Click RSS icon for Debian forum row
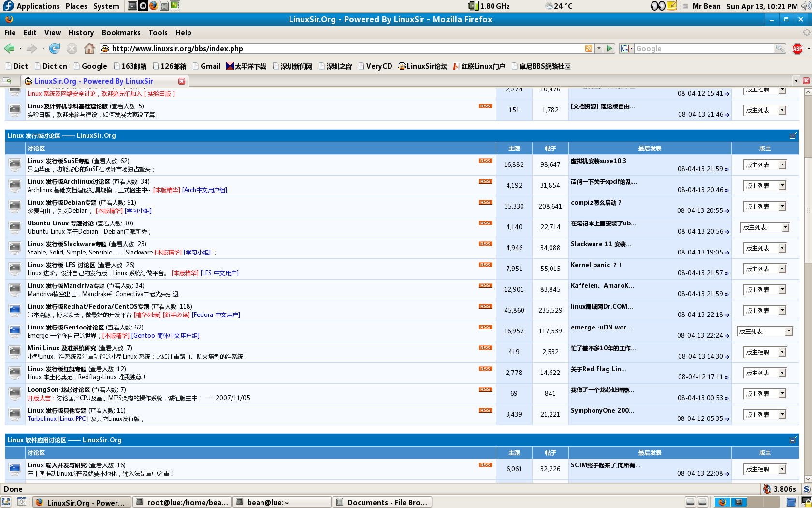Viewport: 812px width, 508px height. pos(485,202)
